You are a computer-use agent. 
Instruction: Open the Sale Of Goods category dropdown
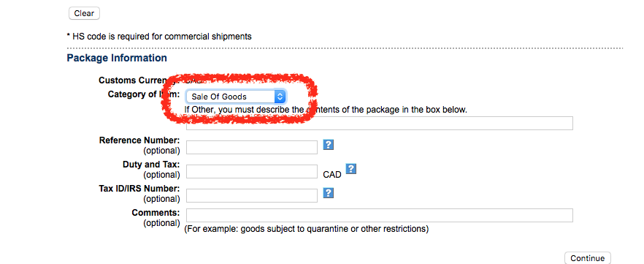tap(236, 97)
